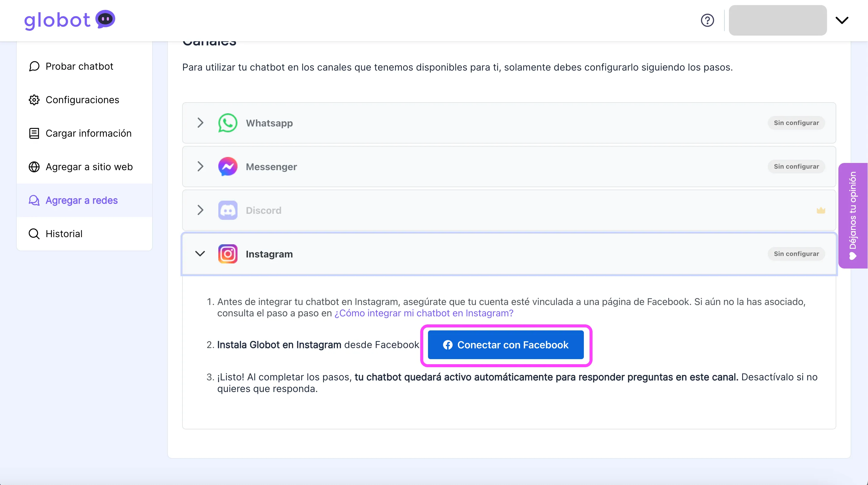868x485 pixels.
Task: Open the Déjanos tu opinión feedback tab
Action: tap(852, 216)
